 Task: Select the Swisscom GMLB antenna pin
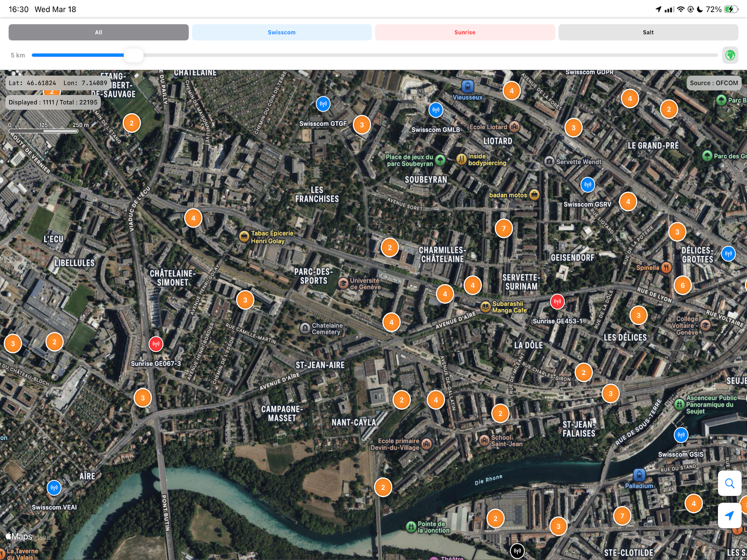click(436, 110)
